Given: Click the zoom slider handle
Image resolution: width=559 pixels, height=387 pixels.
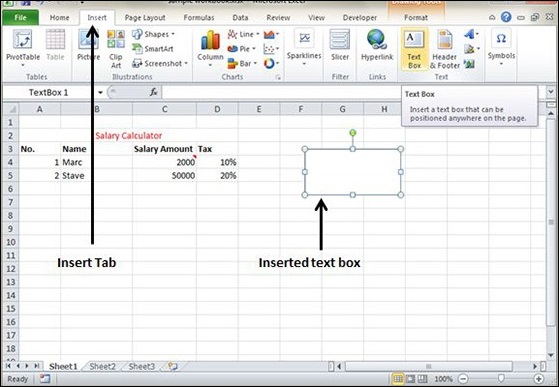Looking at the screenshot, I should click(501, 378).
